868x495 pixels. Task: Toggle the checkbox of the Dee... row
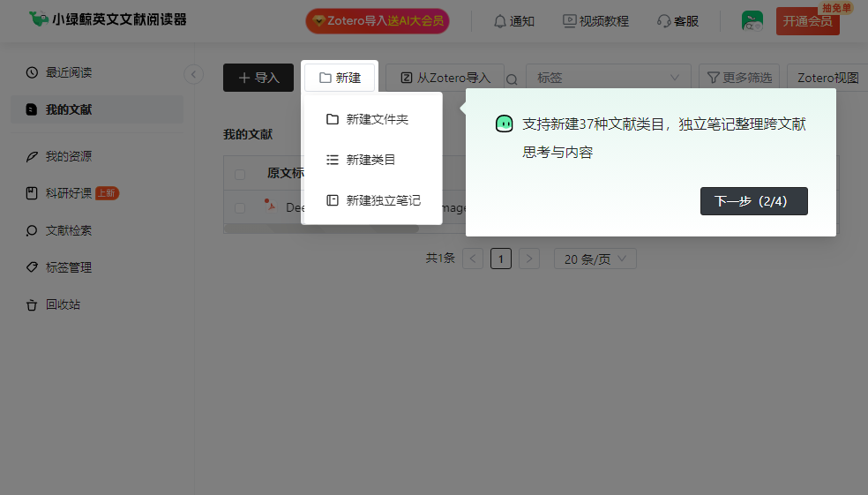tap(240, 207)
